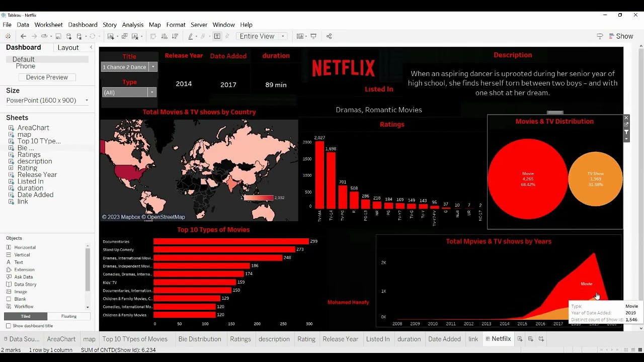
Task: Toggle Show dashboard title checkbox
Action: coord(9,326)
